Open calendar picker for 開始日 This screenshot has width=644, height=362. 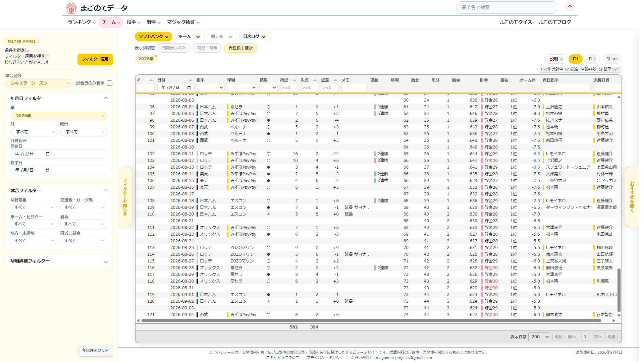[48, 154]
